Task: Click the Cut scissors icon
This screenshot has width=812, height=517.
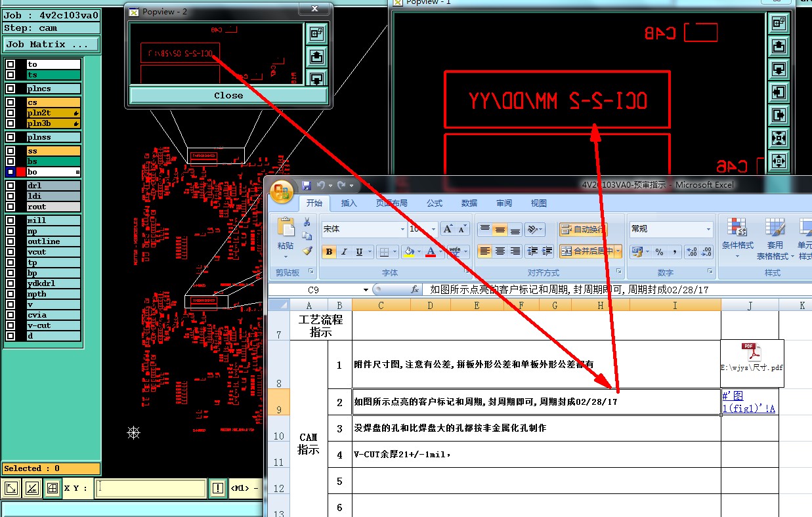Action: (307, 222)
